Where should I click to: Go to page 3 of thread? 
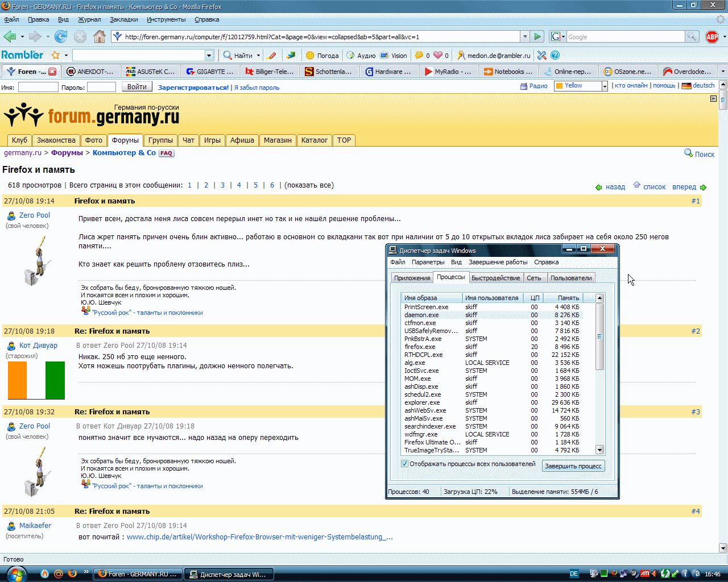[222, 185]
